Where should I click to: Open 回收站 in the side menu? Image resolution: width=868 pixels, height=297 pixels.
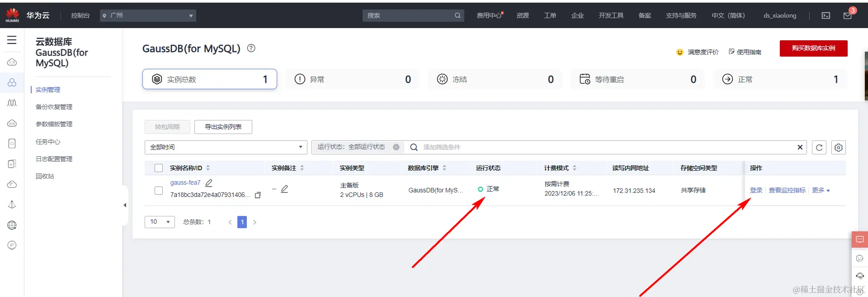pyautogui.click(x=45, y=176)
